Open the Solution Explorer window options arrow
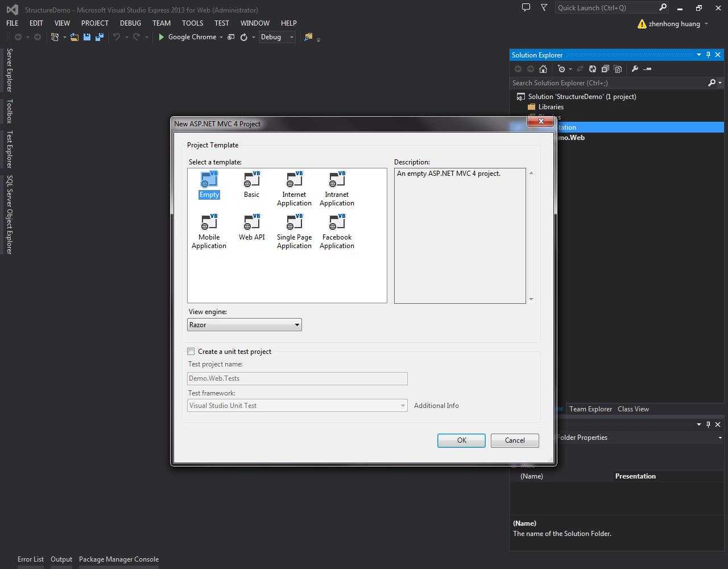728x569 pixels. point(698,55)
